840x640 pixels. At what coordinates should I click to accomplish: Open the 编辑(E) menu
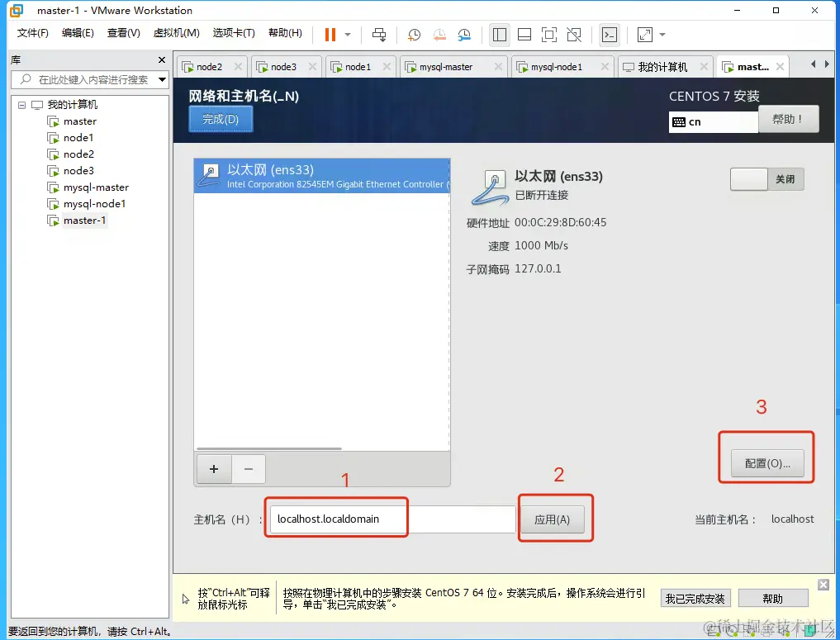pos(78,33)
